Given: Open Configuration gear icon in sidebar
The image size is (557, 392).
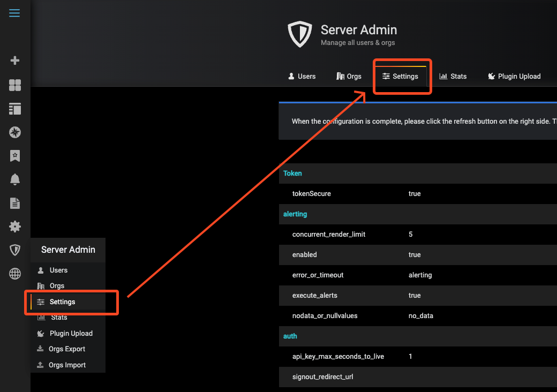Looking at the screenshot, I should [15, 227].
